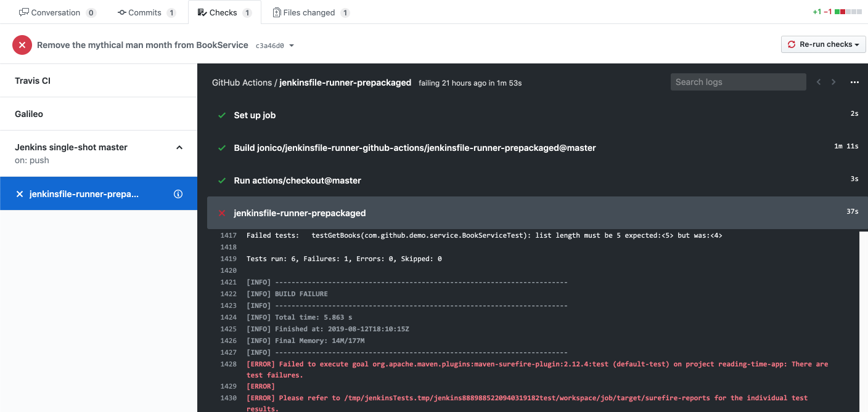Screen dimensions: 868x412
Task: Expand the Run actions/checkout@master step
Action: click(297, 180)
